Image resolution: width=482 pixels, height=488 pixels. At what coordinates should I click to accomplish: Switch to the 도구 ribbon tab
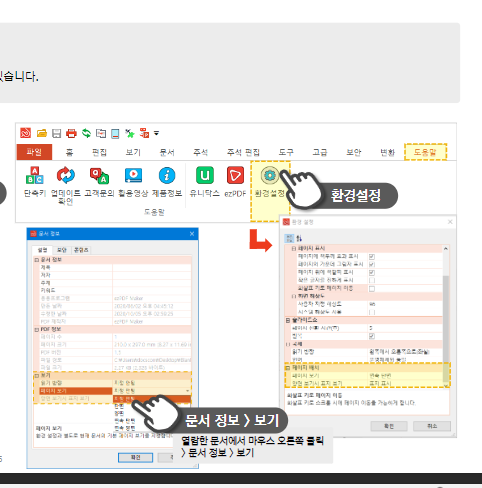tap(286, 152)
